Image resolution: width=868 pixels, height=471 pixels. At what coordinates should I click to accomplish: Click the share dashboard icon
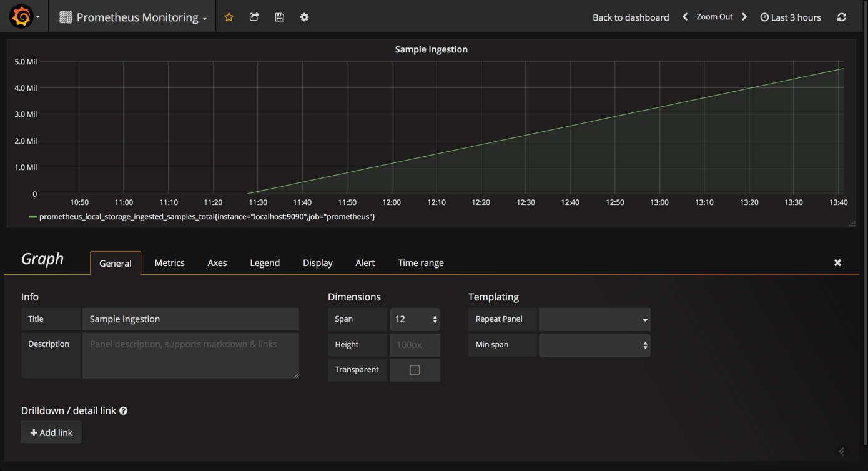(254, 17)
